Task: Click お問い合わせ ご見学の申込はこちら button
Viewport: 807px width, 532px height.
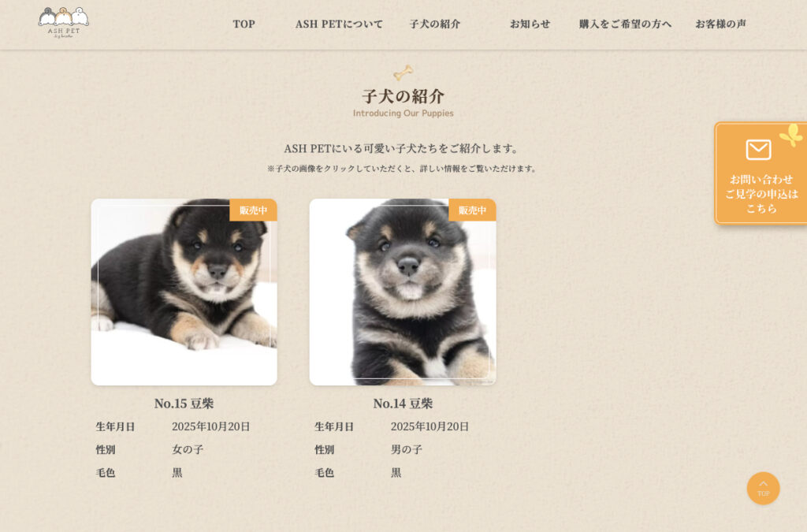Action: pyautogui.click(x=761, y=173)
